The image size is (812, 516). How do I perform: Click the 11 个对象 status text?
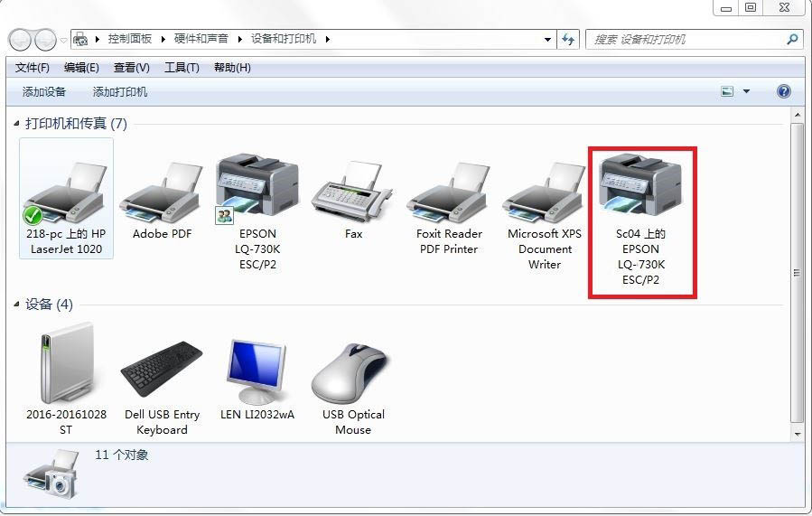point(122,455)
